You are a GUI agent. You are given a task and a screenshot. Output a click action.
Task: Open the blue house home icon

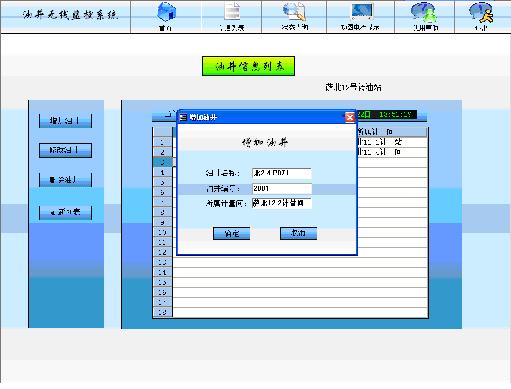coord(166,12)
